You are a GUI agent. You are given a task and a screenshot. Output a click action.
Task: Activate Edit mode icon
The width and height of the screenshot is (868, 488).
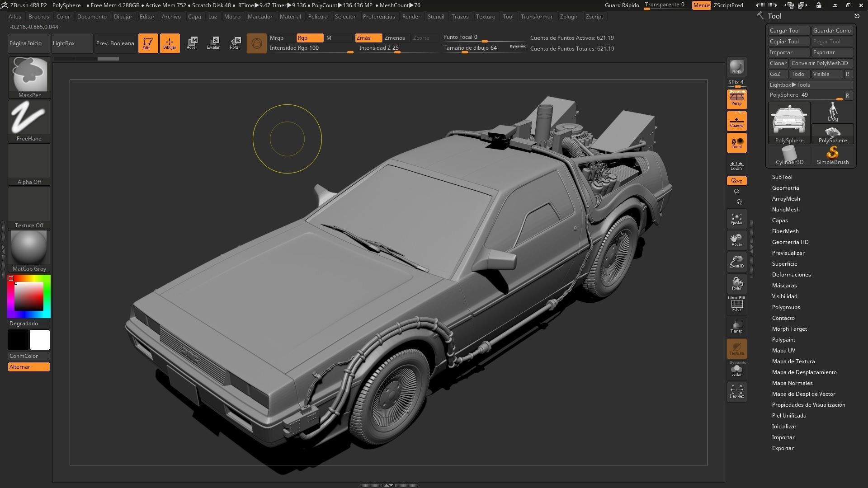click(x=148, y=43)
